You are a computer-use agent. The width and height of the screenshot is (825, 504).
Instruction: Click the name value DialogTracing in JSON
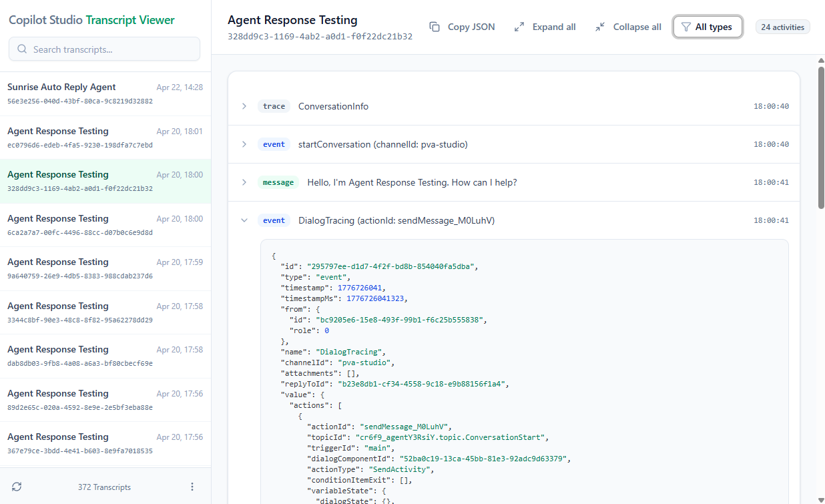click(348, 352)
